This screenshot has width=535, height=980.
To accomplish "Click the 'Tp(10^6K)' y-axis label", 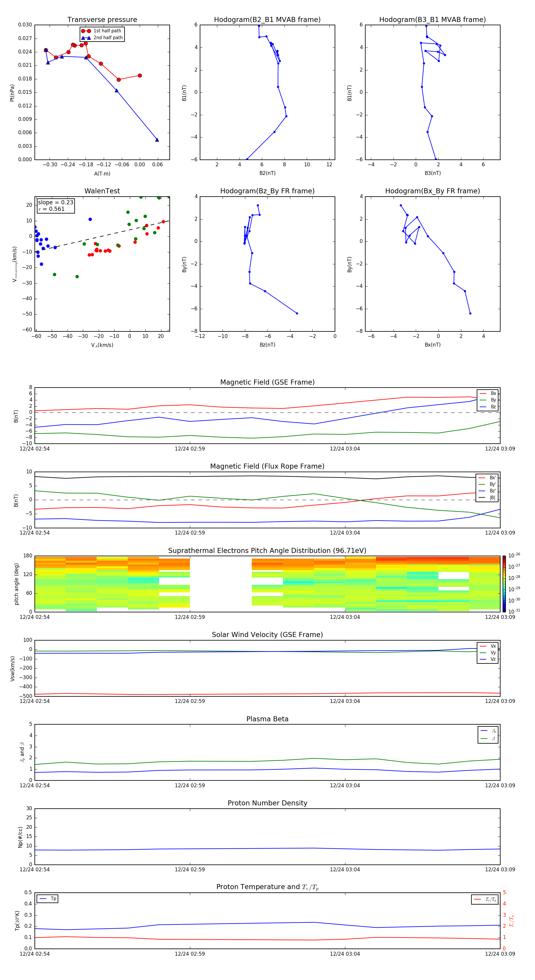I will pos(17,921).
